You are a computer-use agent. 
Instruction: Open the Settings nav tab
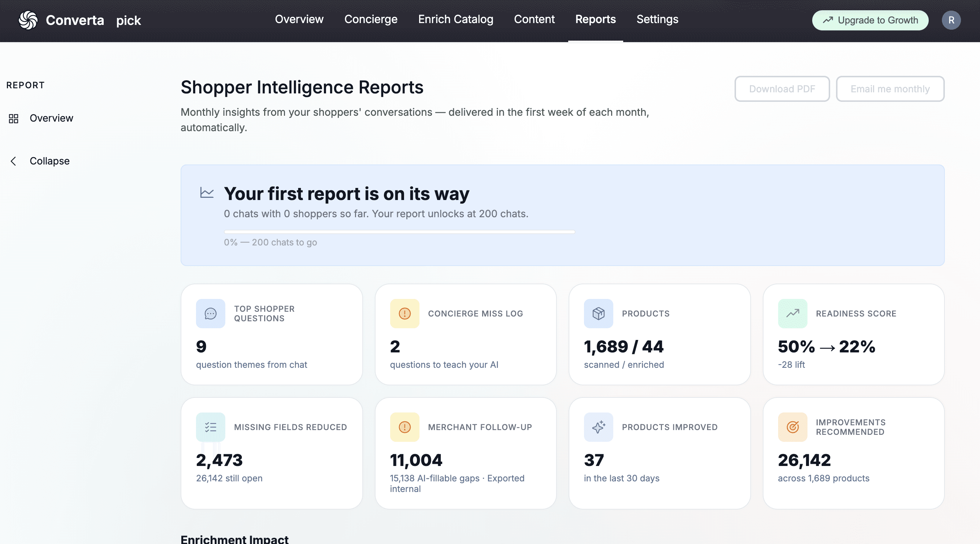(x=657, y=19)
